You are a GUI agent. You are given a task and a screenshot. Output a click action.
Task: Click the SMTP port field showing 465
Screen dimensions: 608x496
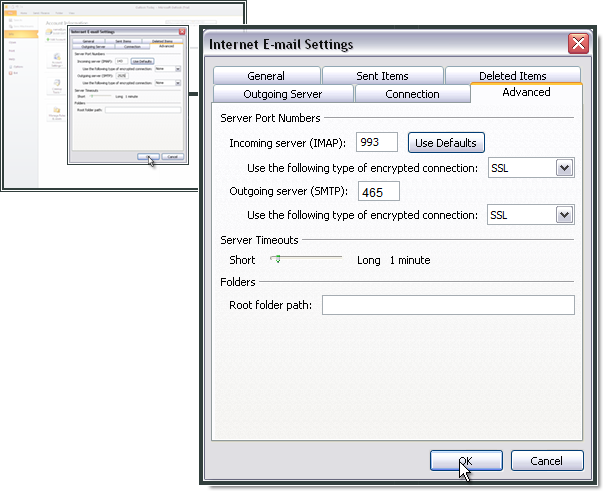(x=378, y=192)
